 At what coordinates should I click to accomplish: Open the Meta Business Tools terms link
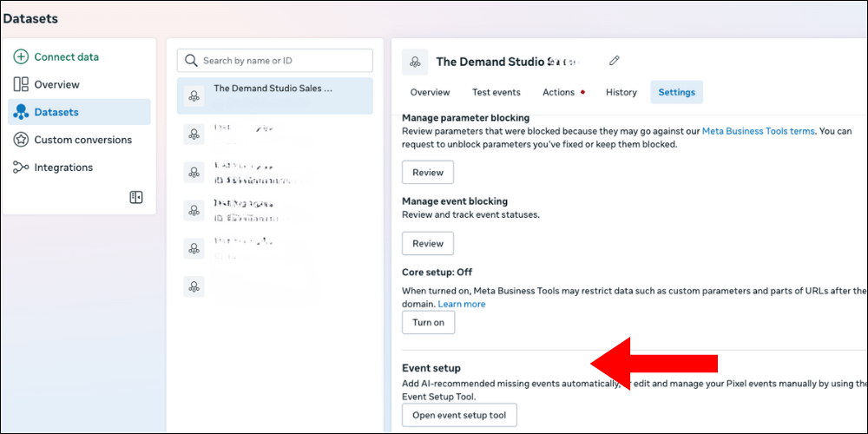[759, 131]
